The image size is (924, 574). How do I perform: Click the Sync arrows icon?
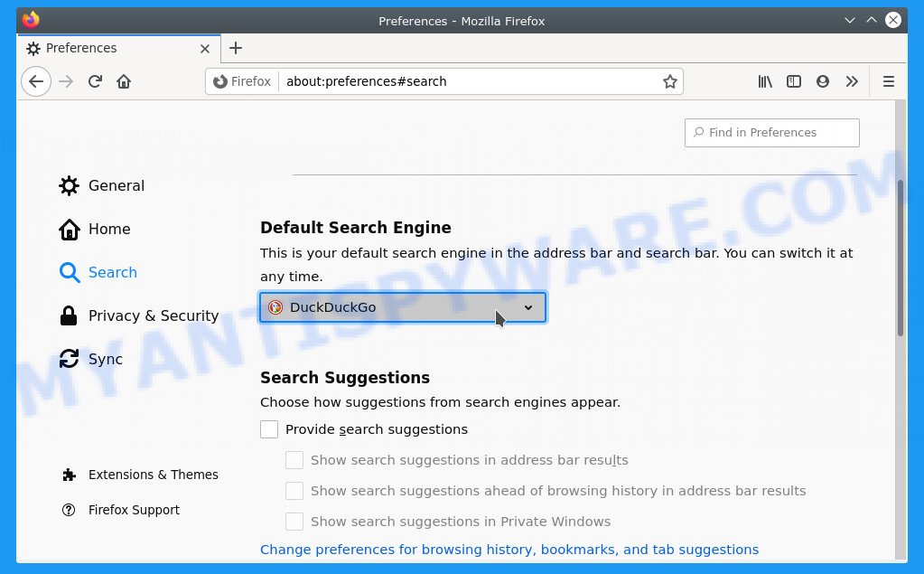point(69,359)
